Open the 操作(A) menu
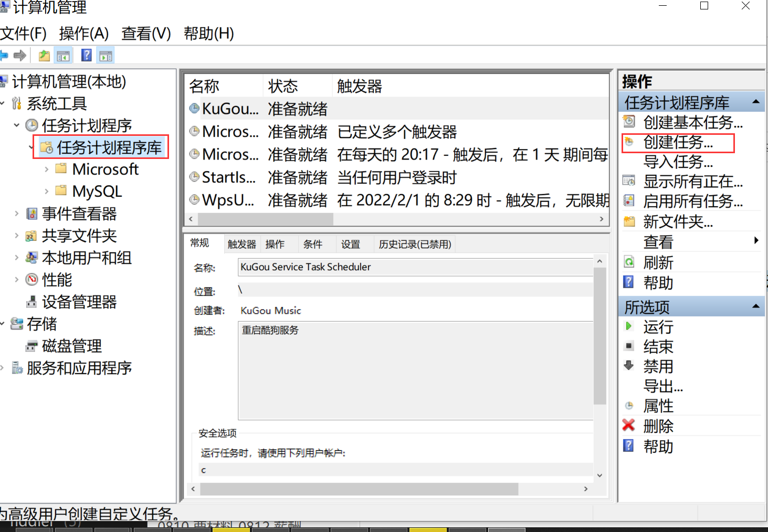 [84, 33]
